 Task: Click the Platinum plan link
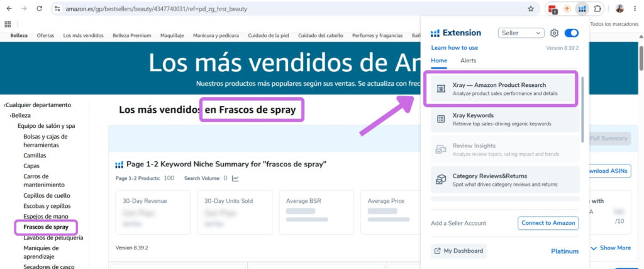click(565, 251)
